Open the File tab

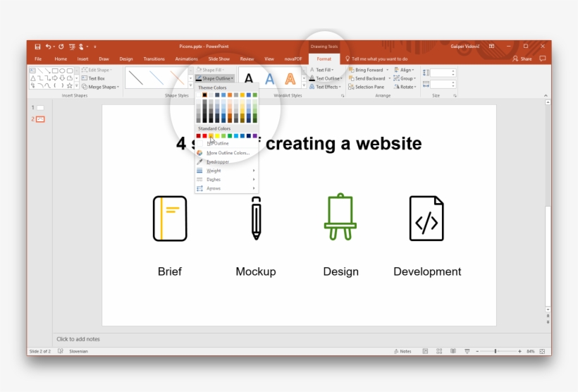click(38, 59)
